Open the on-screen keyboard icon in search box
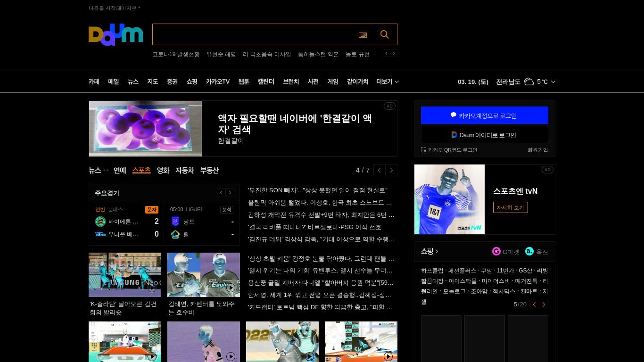Screen dimensions: 644x362 click(x=363, y=35)
